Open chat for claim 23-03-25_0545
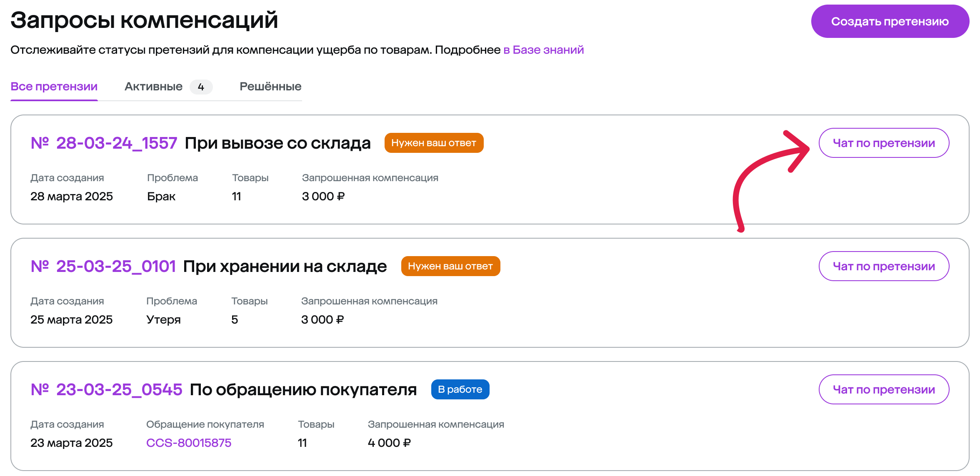This screenshot has height=476, width=980. click(x=884, y=389)
